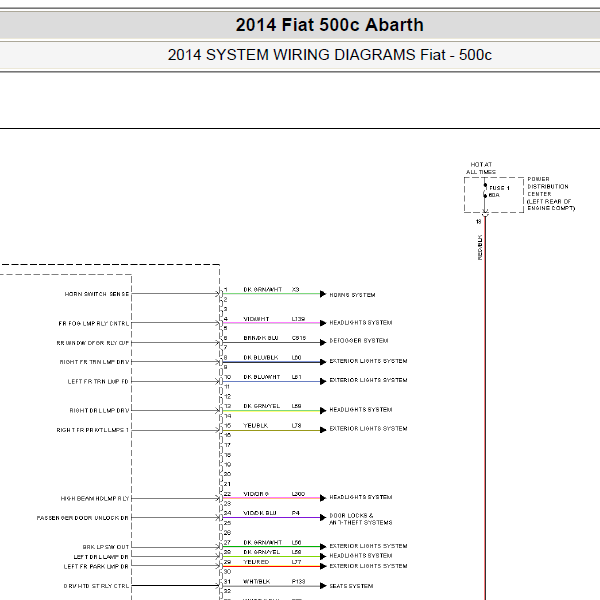
Task: Click the 'HORNS SYSTEM' destination
Action: click(352, 295)
